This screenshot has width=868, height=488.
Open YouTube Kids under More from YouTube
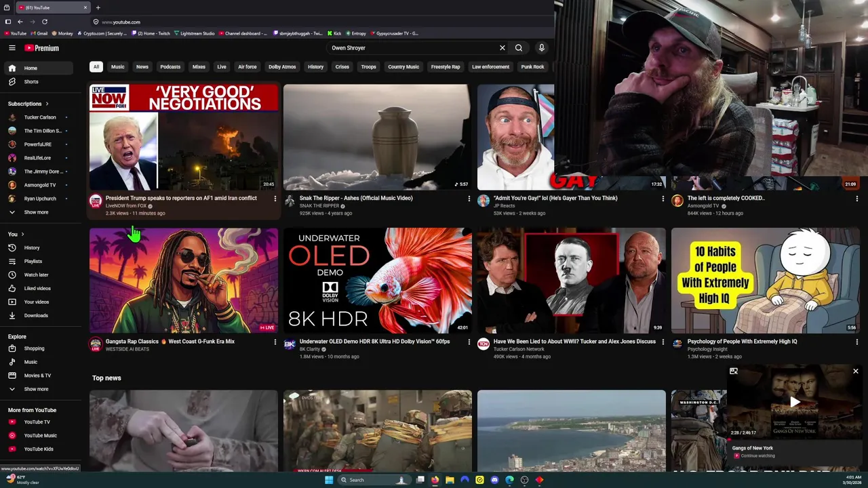pos(38,449)
